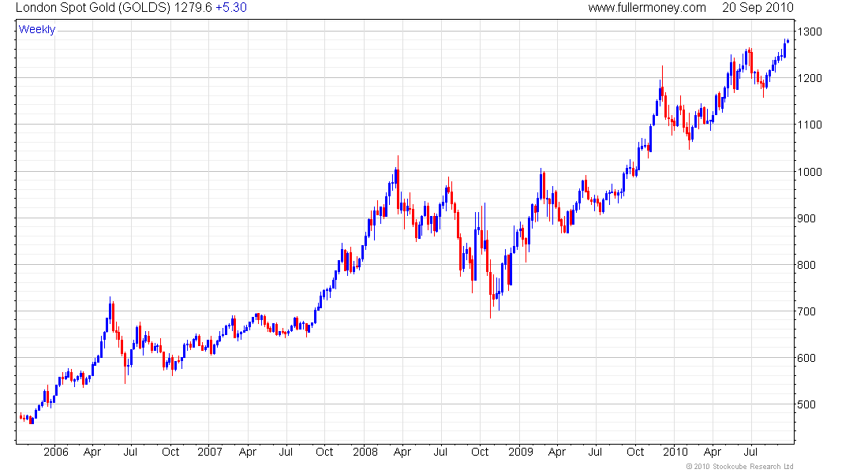
Task: Click the price value 1279.6 in header
Action: point(193,8)
